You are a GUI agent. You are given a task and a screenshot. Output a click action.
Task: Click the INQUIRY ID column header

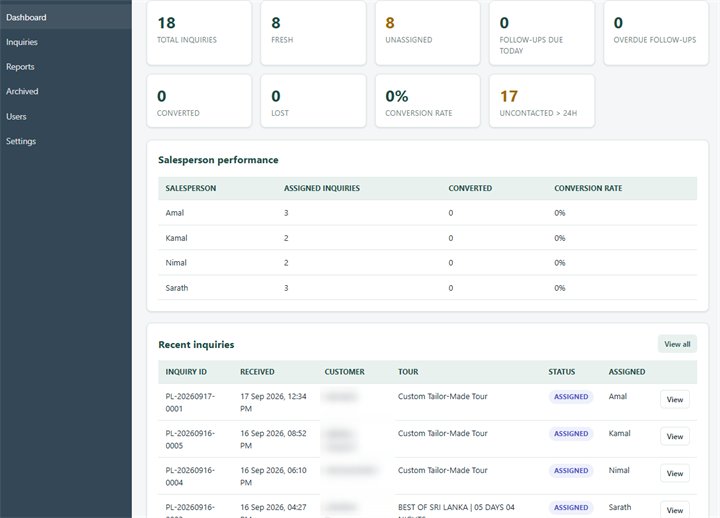tap(186, 372)
